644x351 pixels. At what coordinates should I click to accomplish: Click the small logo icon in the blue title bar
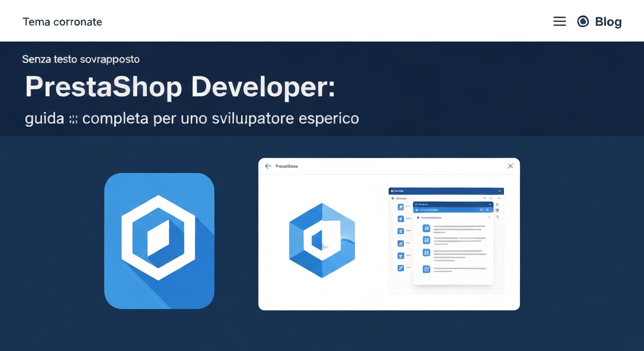pyautogui.click(x=392, y=191)
